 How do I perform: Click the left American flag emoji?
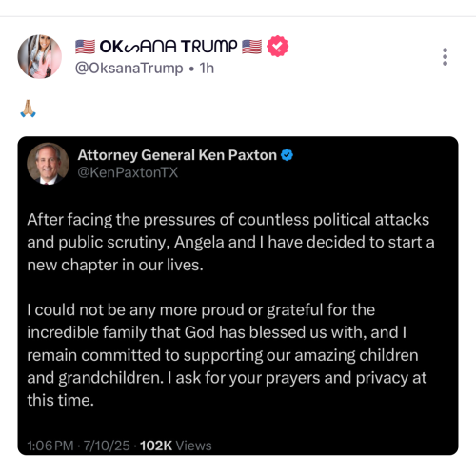[85, 47]
